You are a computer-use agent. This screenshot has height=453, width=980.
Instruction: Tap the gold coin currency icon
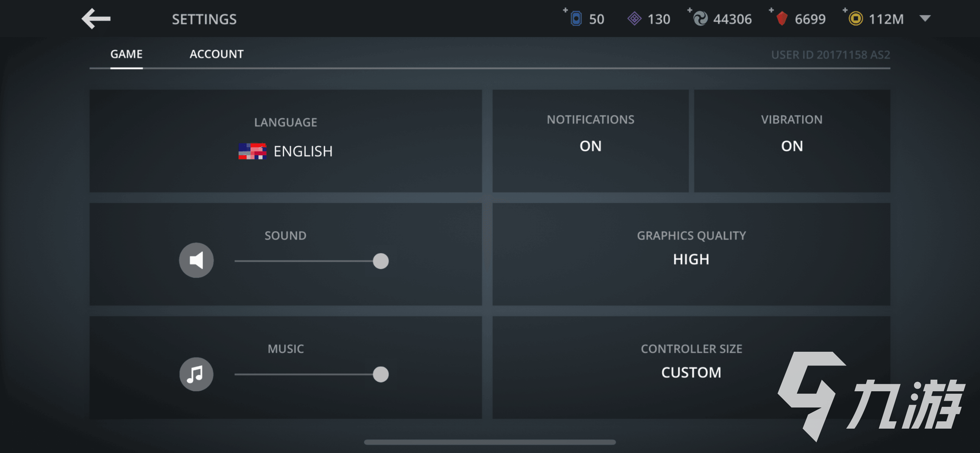pyautogui.click(x=855, y=19)
